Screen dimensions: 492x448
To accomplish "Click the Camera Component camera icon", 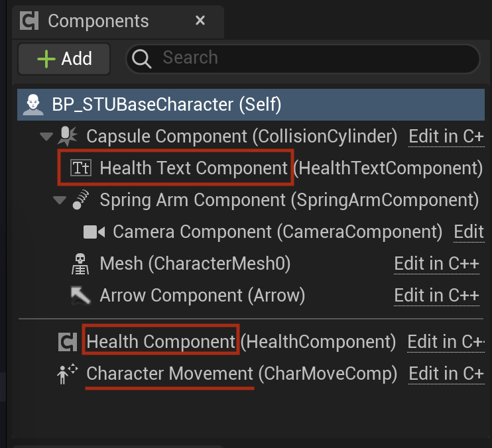I will [x=93, y=232].
